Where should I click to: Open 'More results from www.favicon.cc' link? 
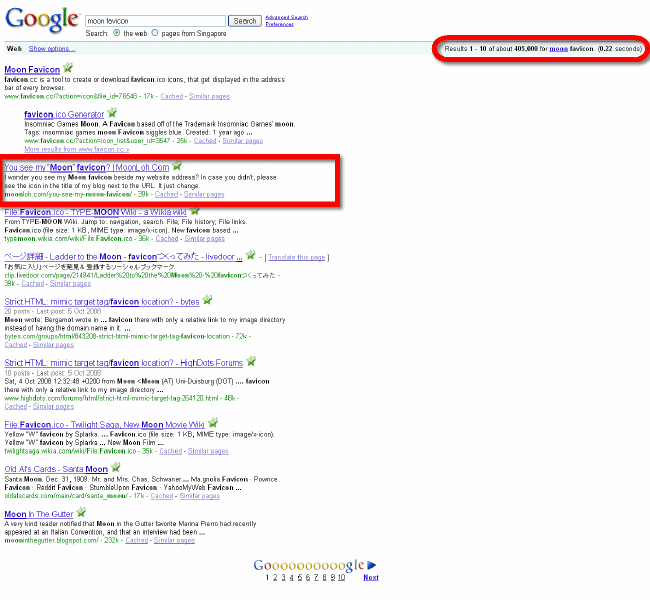click(x=77, y=149)
